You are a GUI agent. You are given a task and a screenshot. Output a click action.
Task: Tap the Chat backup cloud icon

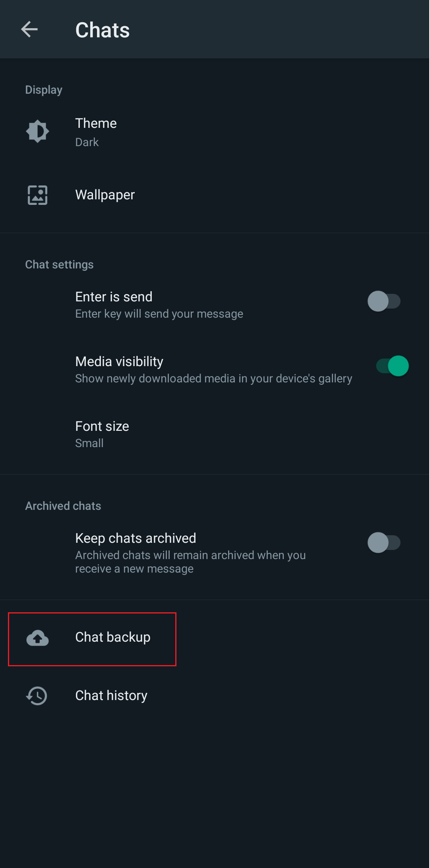[37, 638]
